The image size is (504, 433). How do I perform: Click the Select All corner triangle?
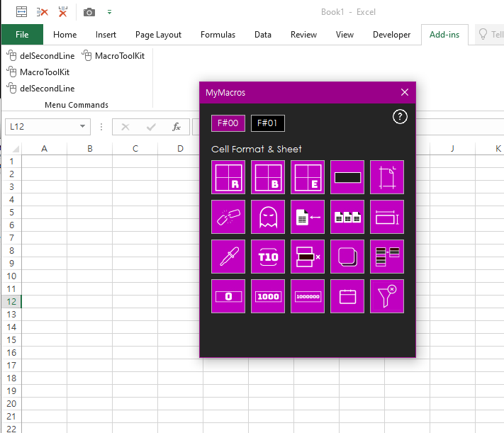coord(16,149)
